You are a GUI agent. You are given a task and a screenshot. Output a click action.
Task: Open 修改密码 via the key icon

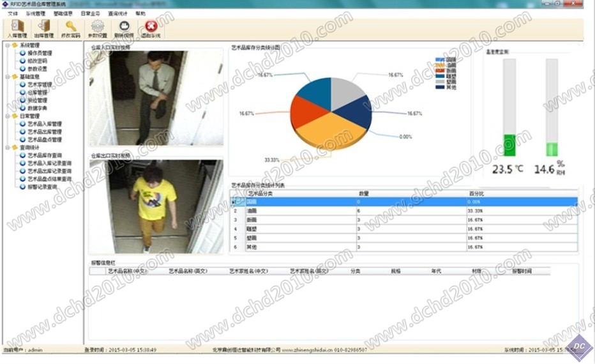click(70, 29)
